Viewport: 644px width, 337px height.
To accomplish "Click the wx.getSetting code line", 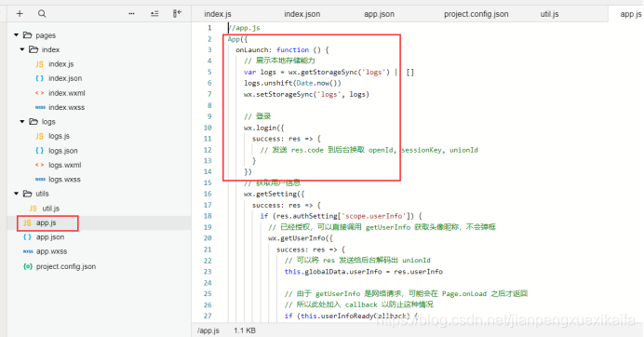I will coord(274,194).
